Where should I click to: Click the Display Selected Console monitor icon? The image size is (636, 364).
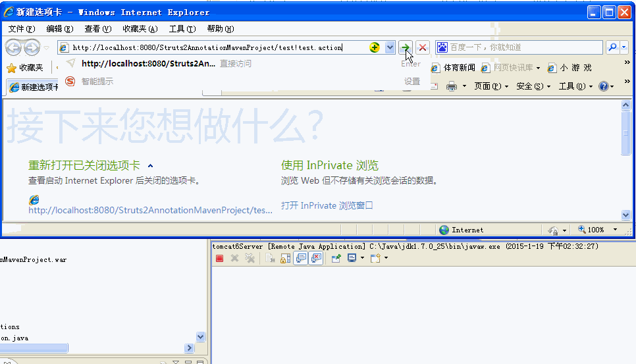click(352, 258)
